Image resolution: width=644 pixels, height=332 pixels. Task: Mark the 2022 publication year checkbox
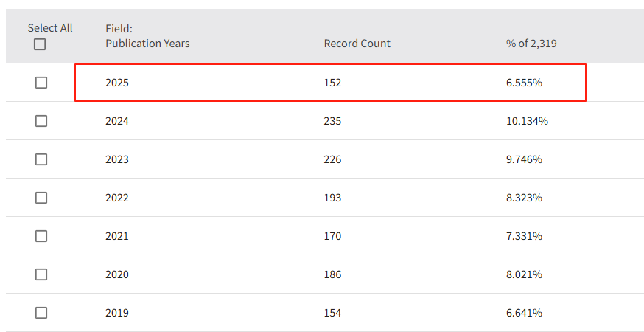point(41,198)
